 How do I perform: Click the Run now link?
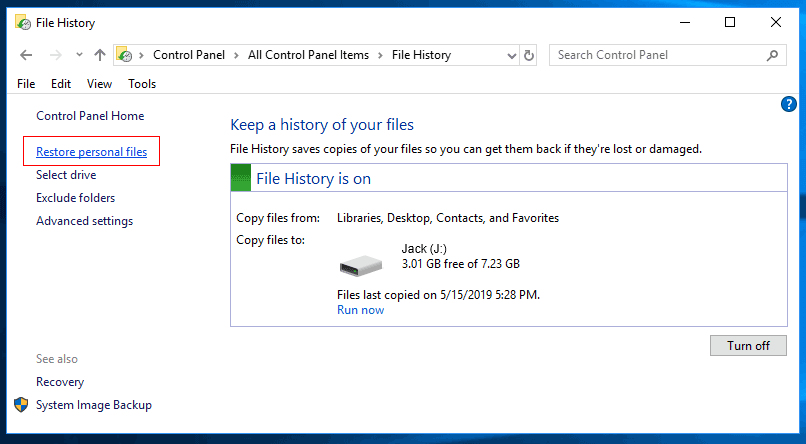(360, 310)
